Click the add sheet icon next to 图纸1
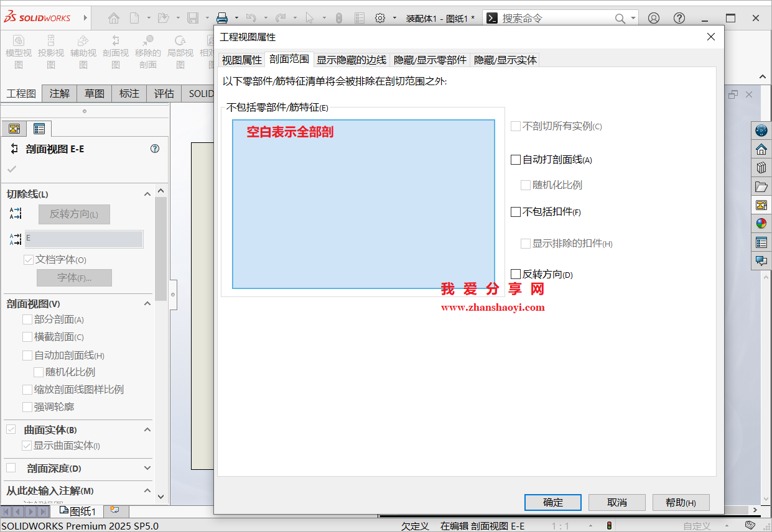Screen dimensions: 772x532 pyautogui.click(x=114, y=510)
